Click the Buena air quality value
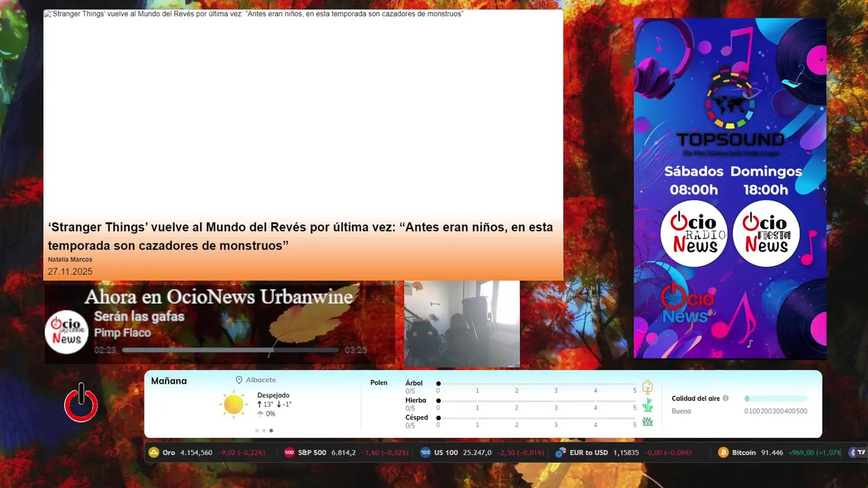 pos(682,411)
